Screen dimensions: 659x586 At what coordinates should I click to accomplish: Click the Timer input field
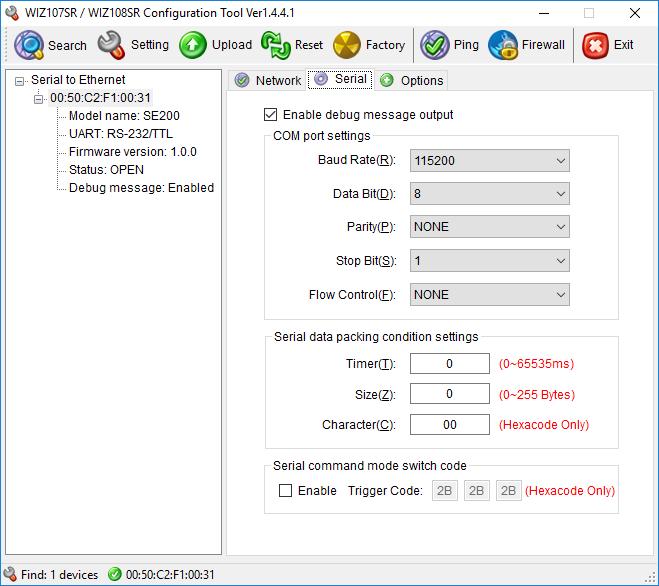coord(450,363)
